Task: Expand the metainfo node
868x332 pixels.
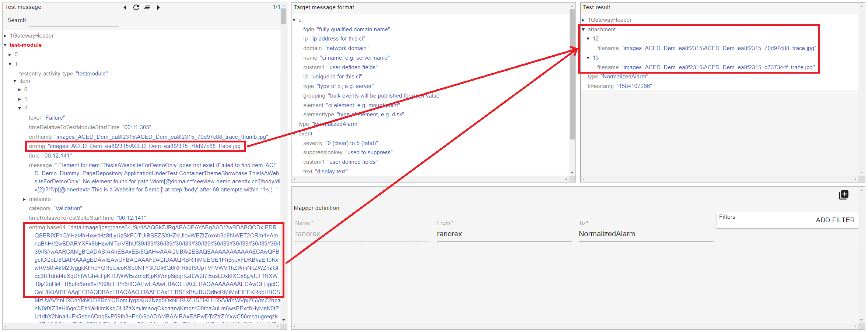Action: coord(25,199)
